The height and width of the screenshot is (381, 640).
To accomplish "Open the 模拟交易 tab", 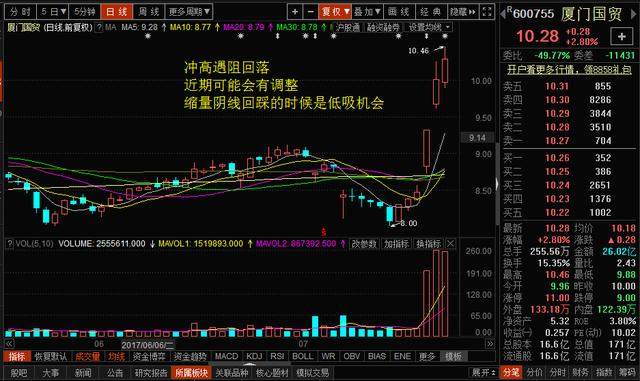I will tap(313, 373).
